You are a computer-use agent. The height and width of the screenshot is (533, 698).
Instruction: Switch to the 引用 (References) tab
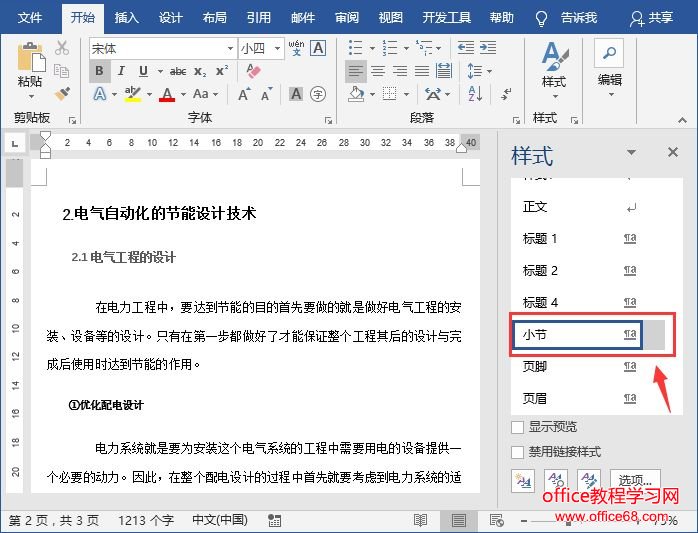259,17
